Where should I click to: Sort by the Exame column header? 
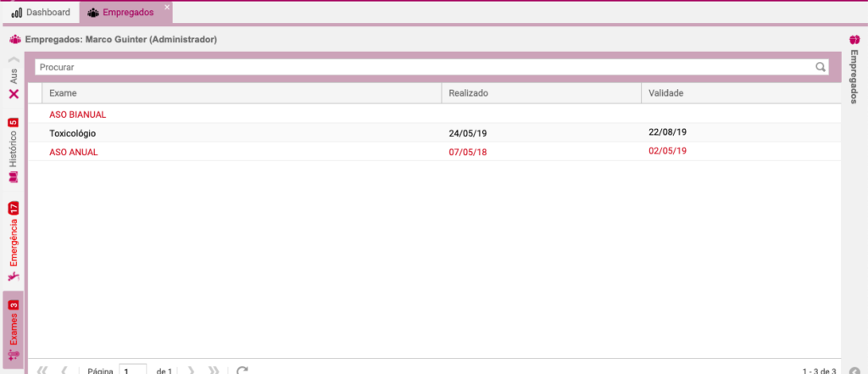pyautogui.click(x=242, y=93)
